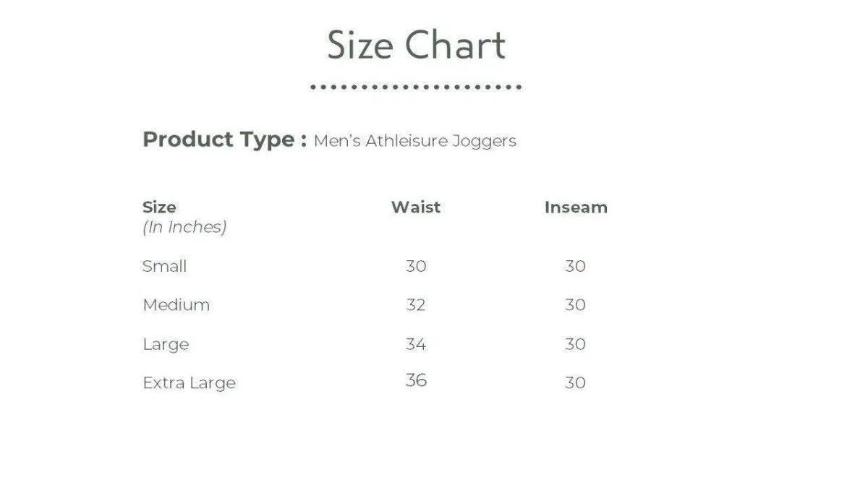Select the Men's Athleisure Joggers text
Image resolution: width=868 pixels, height=488 pixels.
pyautogui.click(x=415, y=141)
